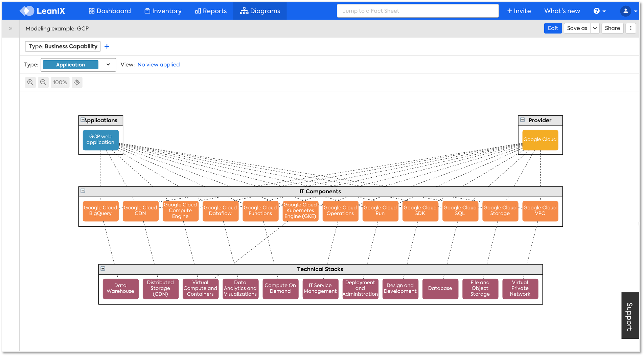Select the Google Cloud SDK component
This screenshot has height=356, width=644.
click(420, 211)
